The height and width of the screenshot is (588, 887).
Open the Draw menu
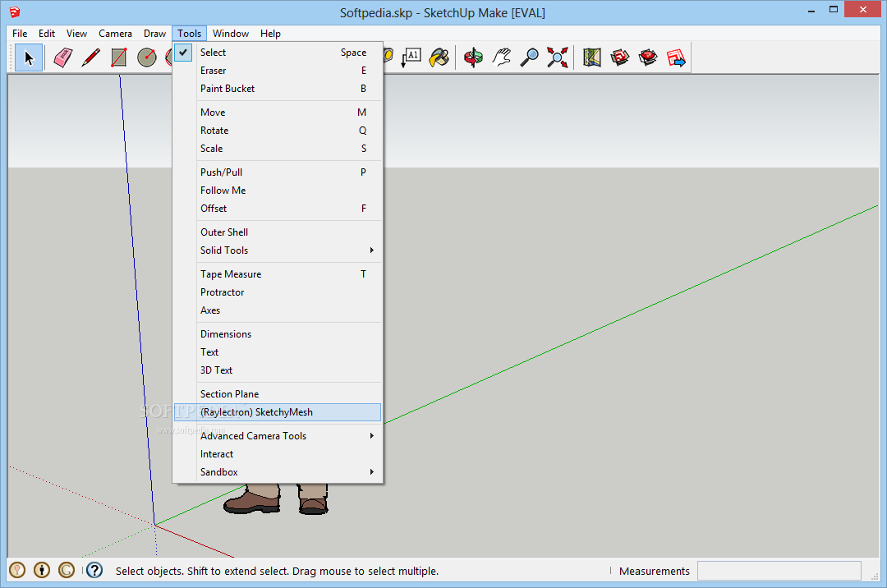pyautogui.click(x=154, y=34)
